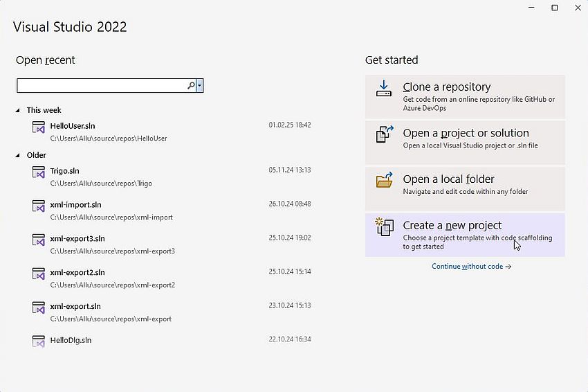This screenshot has width=588, height=392.
Task: Collapse the Older group
Action: (17, 155)
